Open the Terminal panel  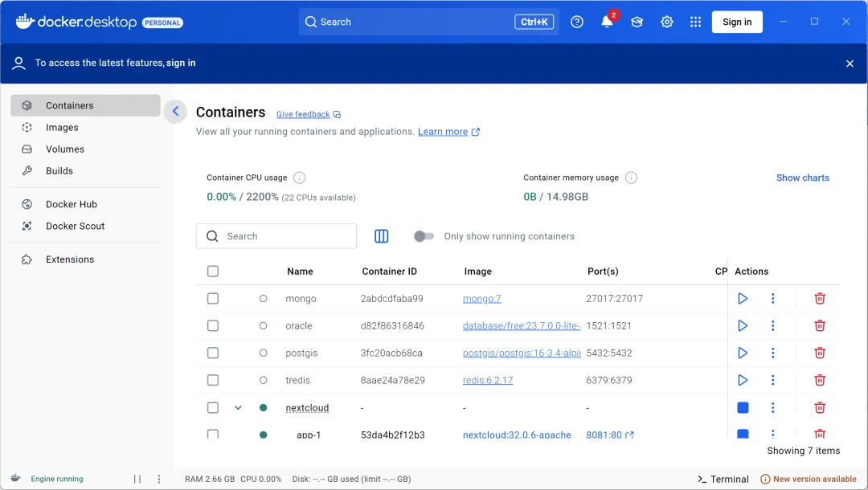coord(723,479)
